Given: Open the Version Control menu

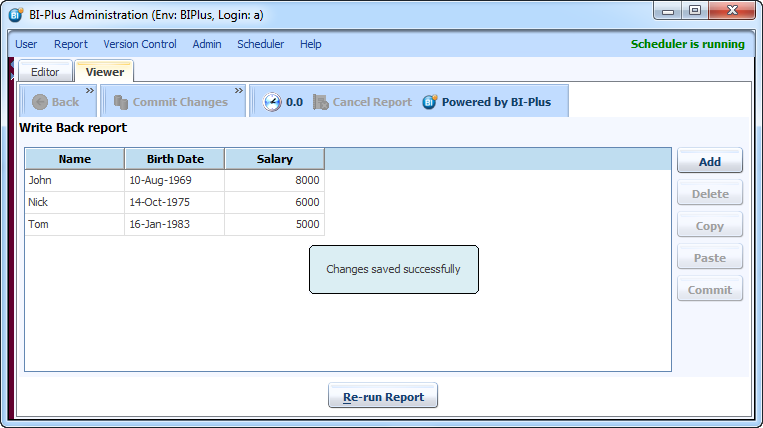Looking at the screenshot, I should (140, 44).
